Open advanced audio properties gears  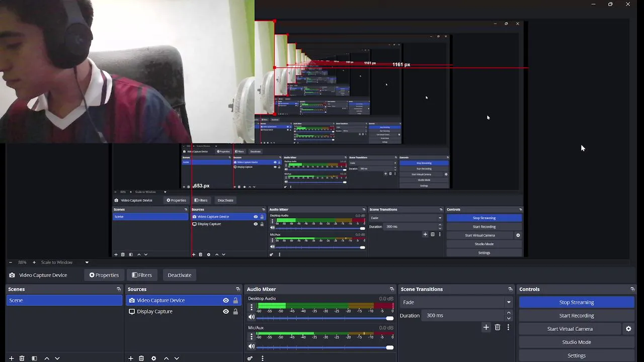point(250,358)
